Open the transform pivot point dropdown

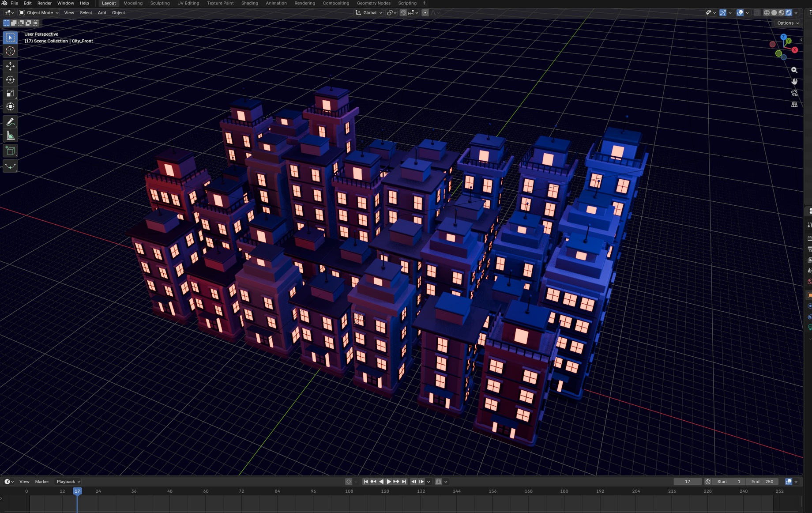point(392,13)
